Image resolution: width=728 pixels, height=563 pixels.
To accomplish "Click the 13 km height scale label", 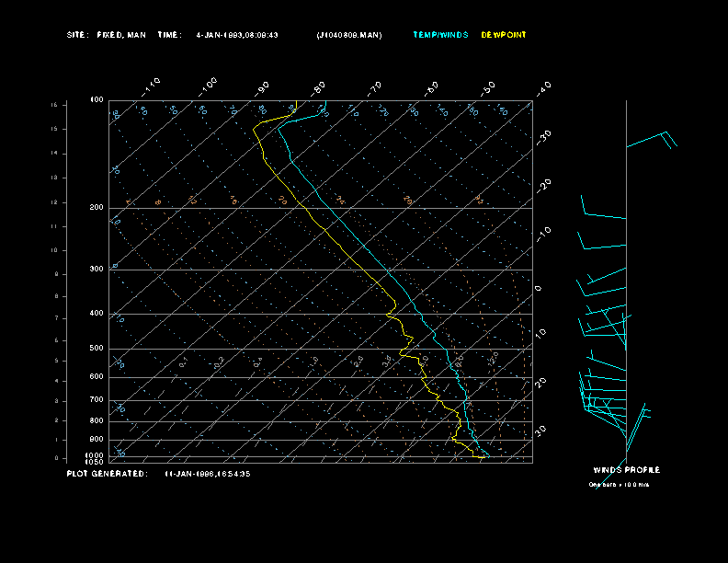I will coord(54,178).
